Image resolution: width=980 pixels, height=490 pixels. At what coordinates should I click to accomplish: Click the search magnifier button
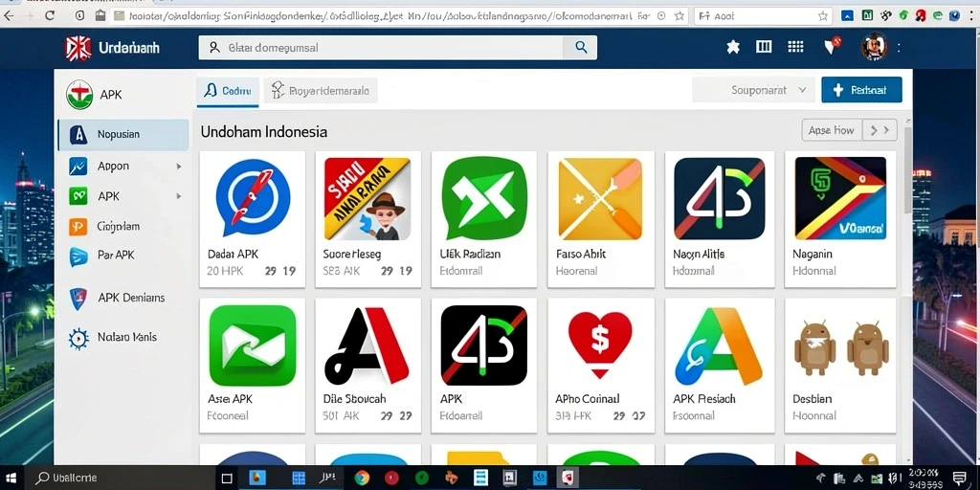581,48
